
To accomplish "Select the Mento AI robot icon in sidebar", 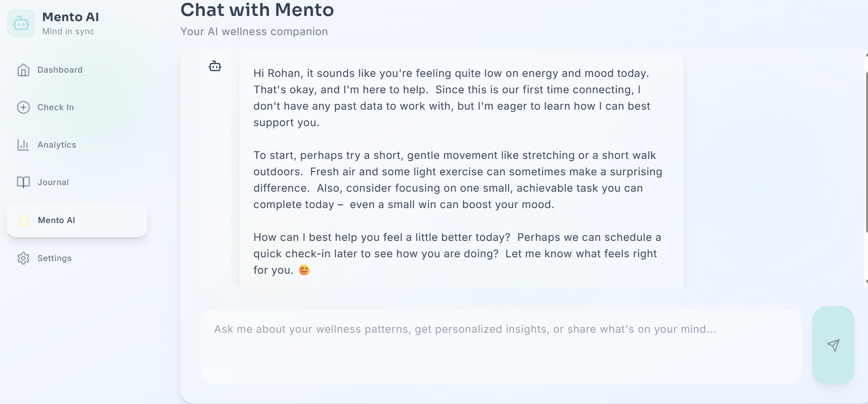I will tap(23, 220).
